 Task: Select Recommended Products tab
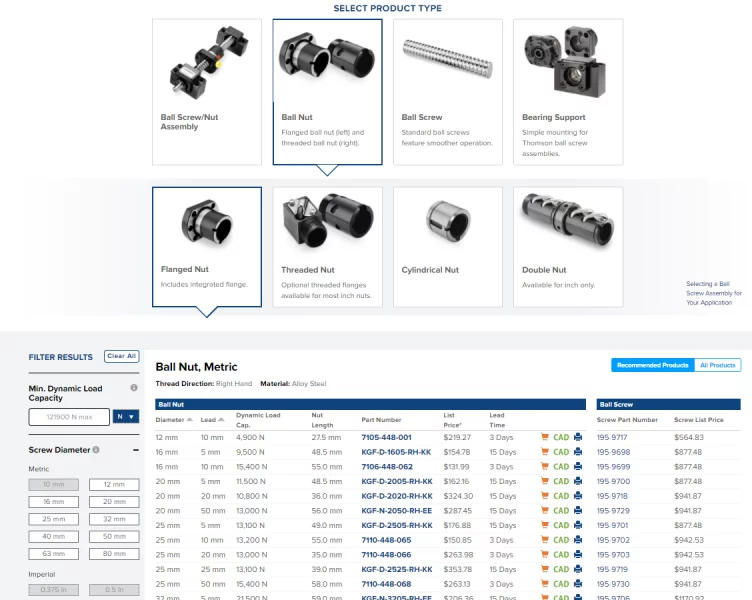tap(652, 365)
